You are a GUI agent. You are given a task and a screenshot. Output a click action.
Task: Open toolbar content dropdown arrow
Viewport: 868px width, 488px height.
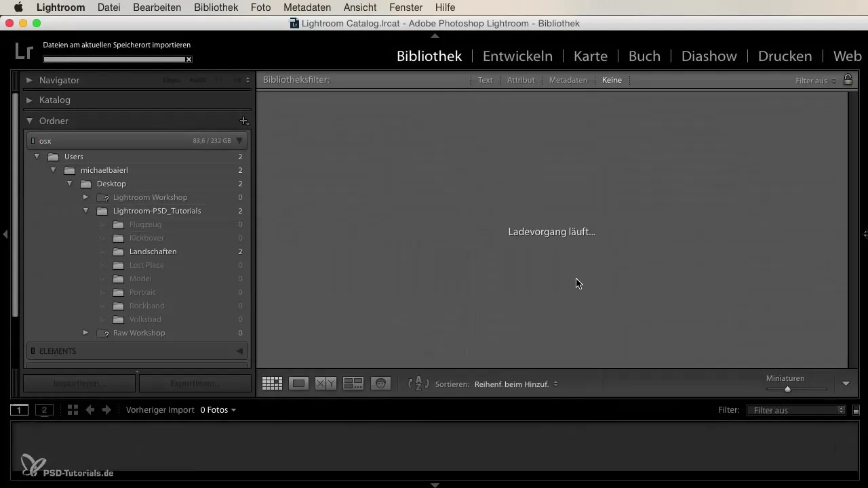pos(846,384)
